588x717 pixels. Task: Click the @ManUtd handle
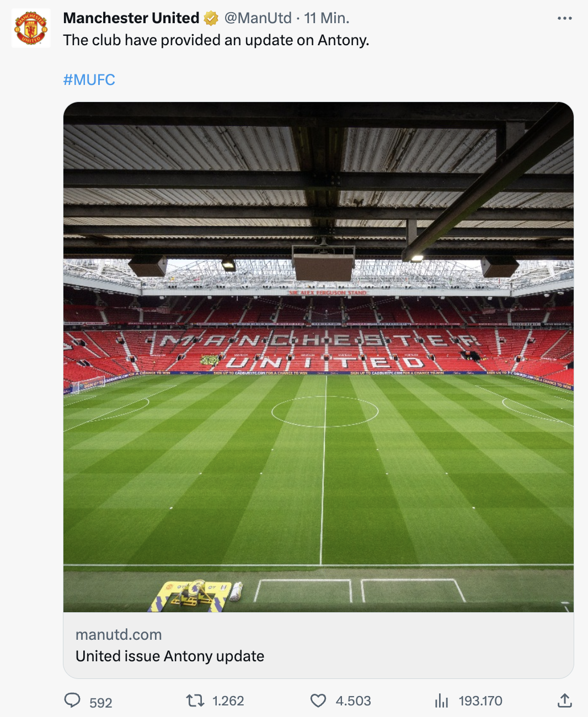coord(258,18)
